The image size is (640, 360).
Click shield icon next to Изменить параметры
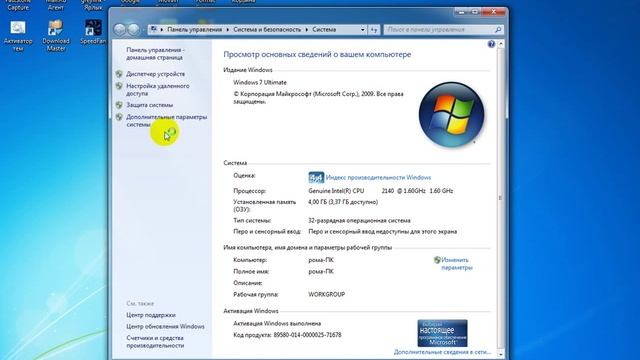[x=437, y=260]
